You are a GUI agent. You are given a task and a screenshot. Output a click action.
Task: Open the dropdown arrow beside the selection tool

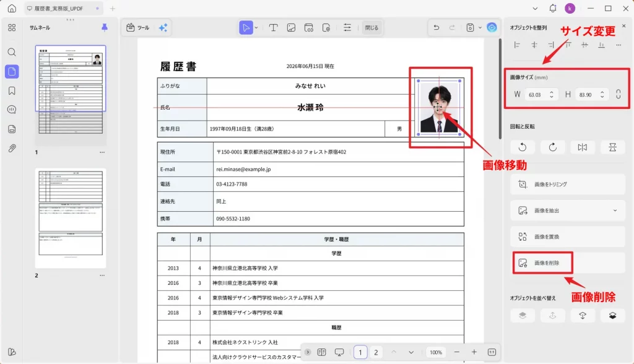point(256,27)
